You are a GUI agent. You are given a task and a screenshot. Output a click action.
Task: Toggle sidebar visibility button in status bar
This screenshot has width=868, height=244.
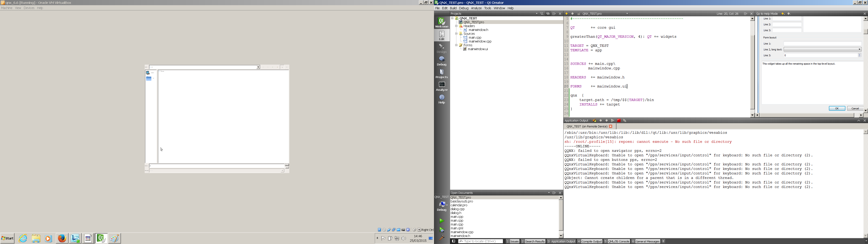453,241
